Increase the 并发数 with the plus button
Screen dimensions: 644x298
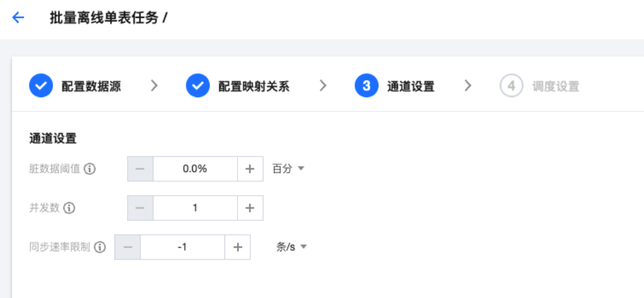pos(250,208)
